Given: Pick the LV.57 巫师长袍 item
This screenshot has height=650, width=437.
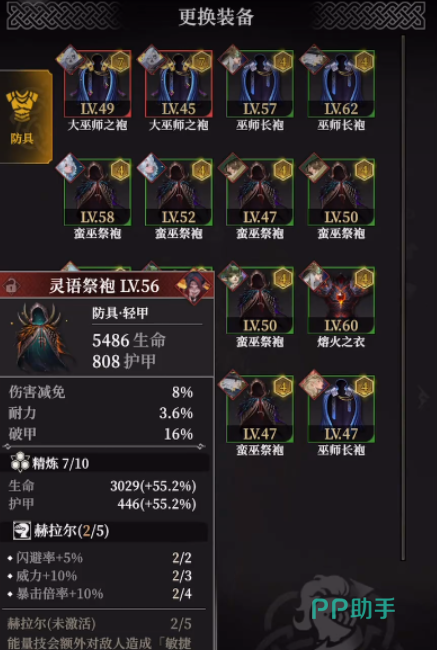Looking at the screenshot, I should pos(260,84).
